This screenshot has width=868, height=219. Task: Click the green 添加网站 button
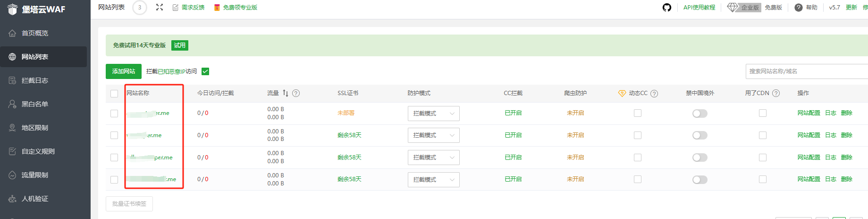tap(124, 71)
